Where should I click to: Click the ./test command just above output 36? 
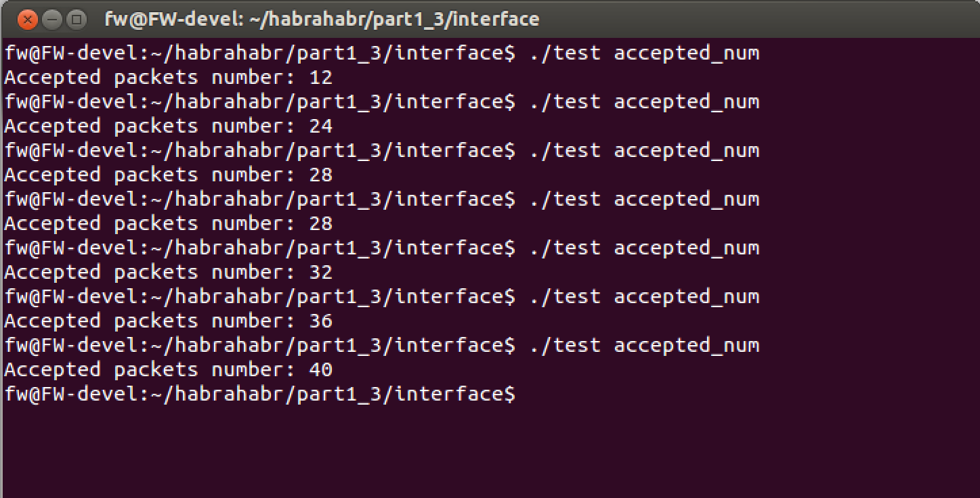644,296
